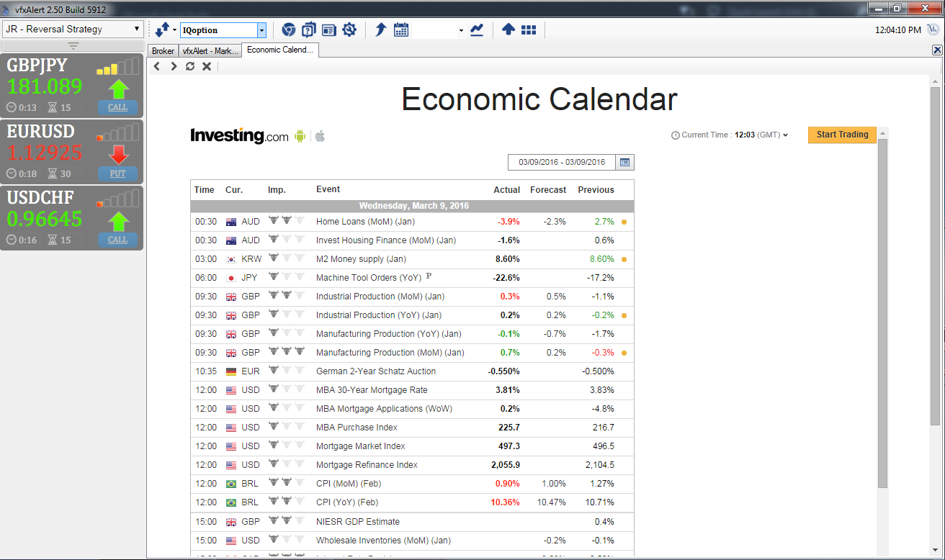Open the Android app icon link

point(300,135)
